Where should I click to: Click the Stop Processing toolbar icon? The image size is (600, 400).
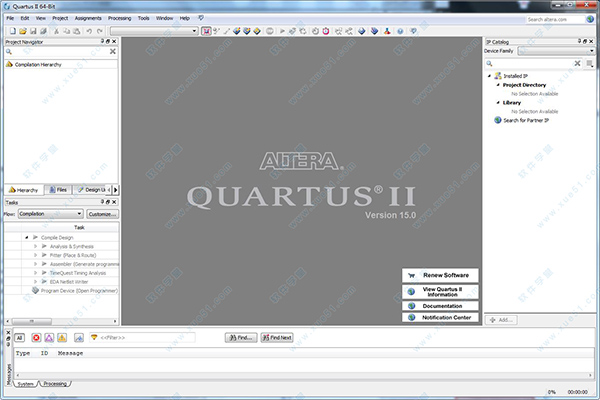270,31
